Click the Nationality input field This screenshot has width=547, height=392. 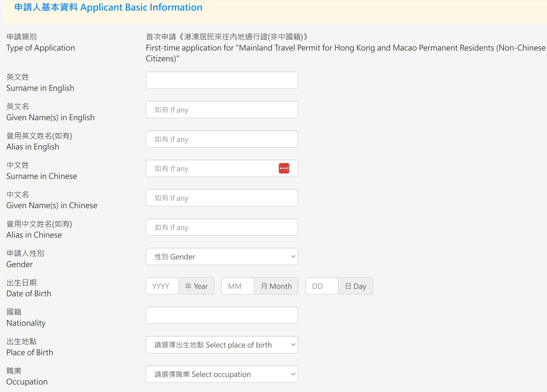(x=222, y=315)
